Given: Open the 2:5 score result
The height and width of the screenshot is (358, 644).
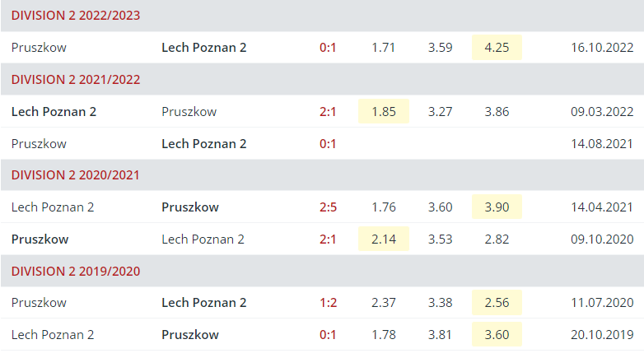Looking at the screenshot, I should pyautogui.click(x=328, y=207).
